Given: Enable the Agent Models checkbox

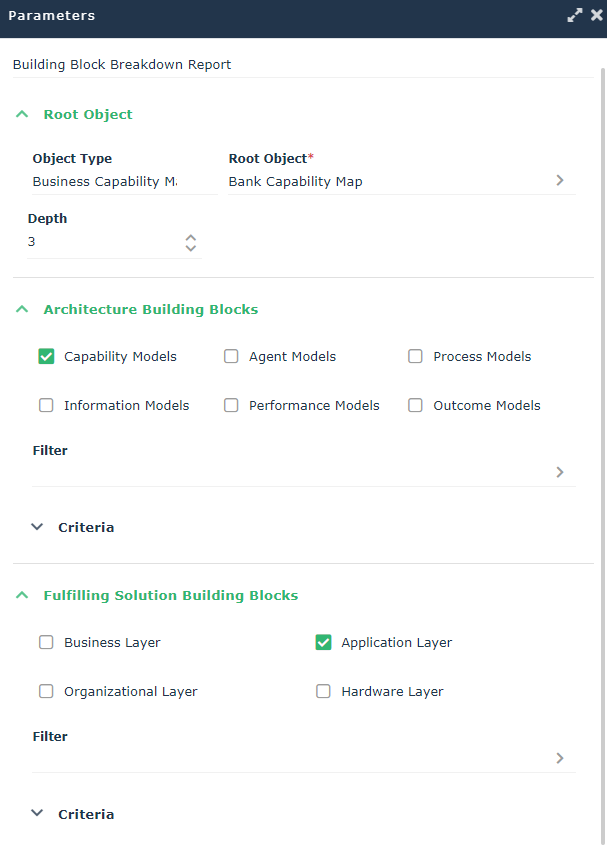Looking at the screenshot, I should pos(231,357).
